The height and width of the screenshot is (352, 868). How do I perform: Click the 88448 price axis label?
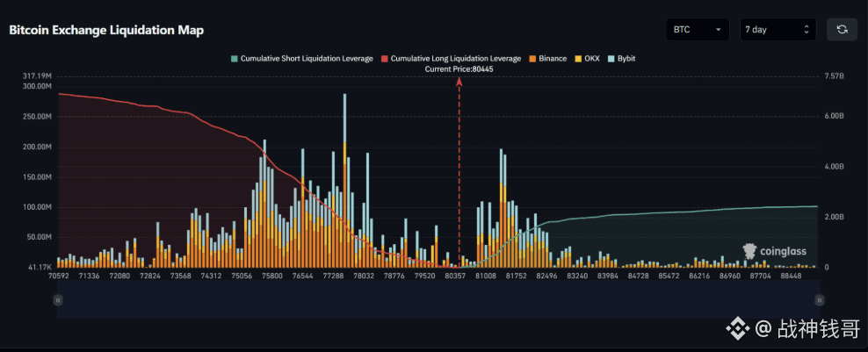(791, 275)
